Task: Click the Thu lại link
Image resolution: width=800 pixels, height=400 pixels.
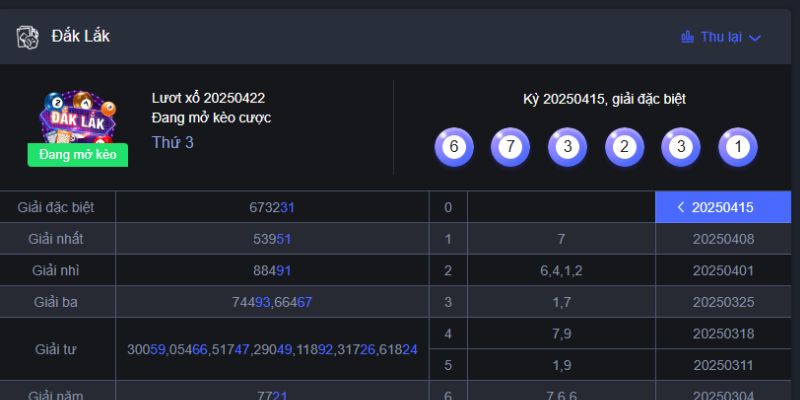Action: click(721, 37)
